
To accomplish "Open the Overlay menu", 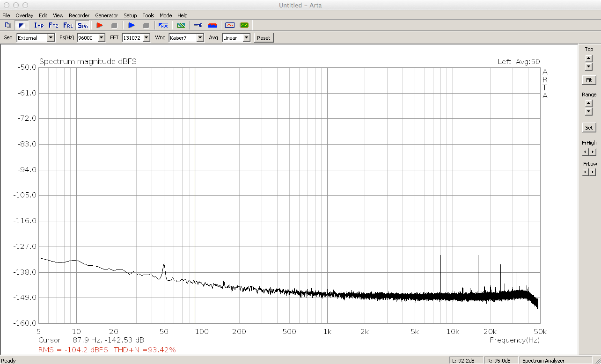I will [x=24, y=15].
